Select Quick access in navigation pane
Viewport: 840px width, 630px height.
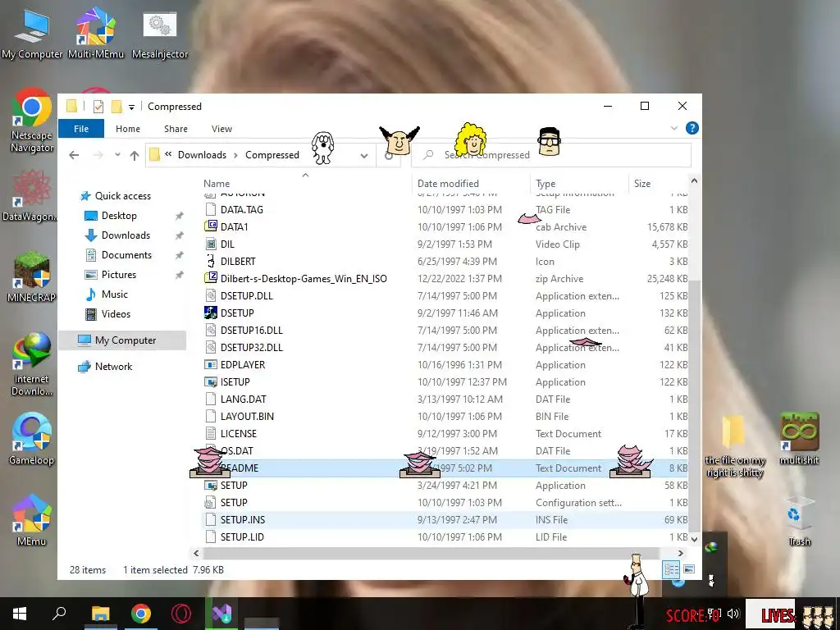pos(123,195)
